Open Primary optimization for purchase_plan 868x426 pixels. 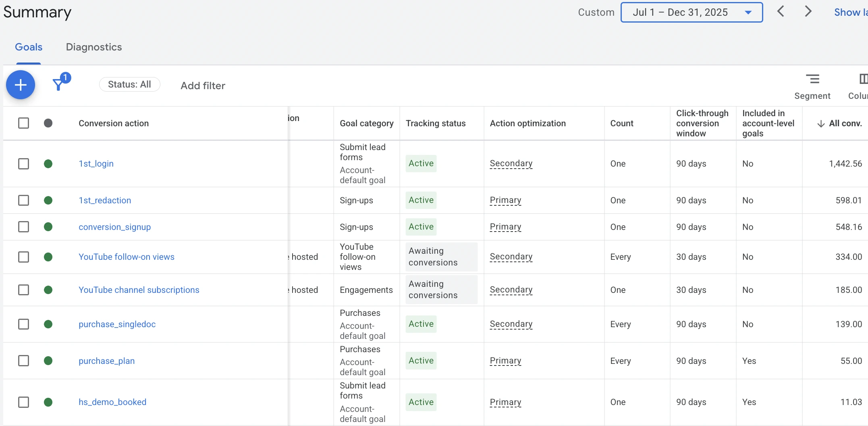(505, 361)
